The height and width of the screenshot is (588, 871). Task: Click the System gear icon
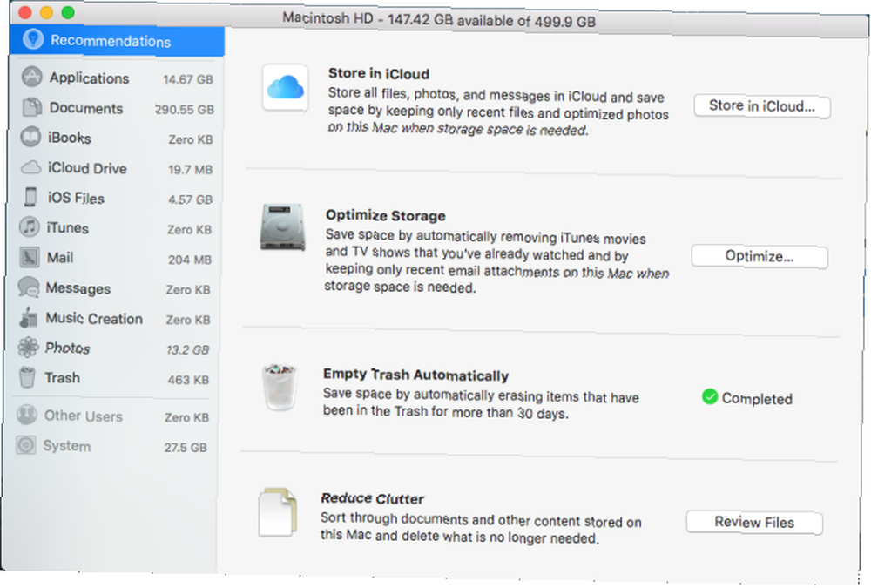[25, 444]
